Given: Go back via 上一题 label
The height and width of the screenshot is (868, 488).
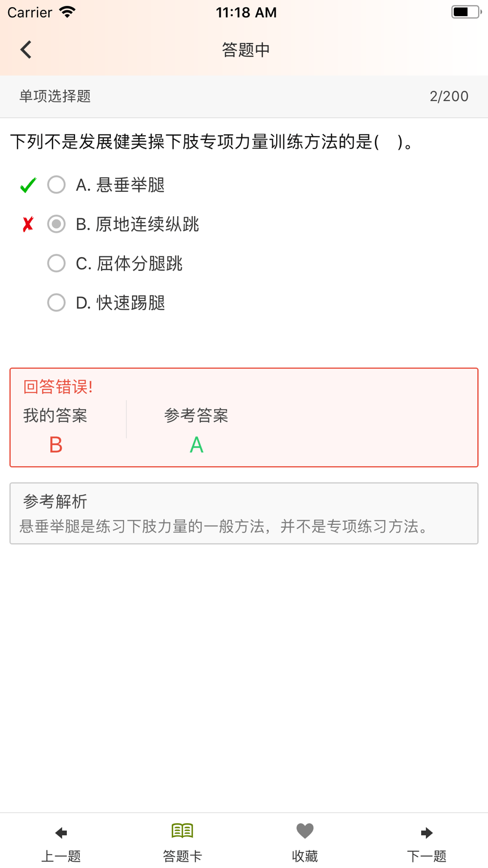Looking at the screenshot, I should point(61,856).
